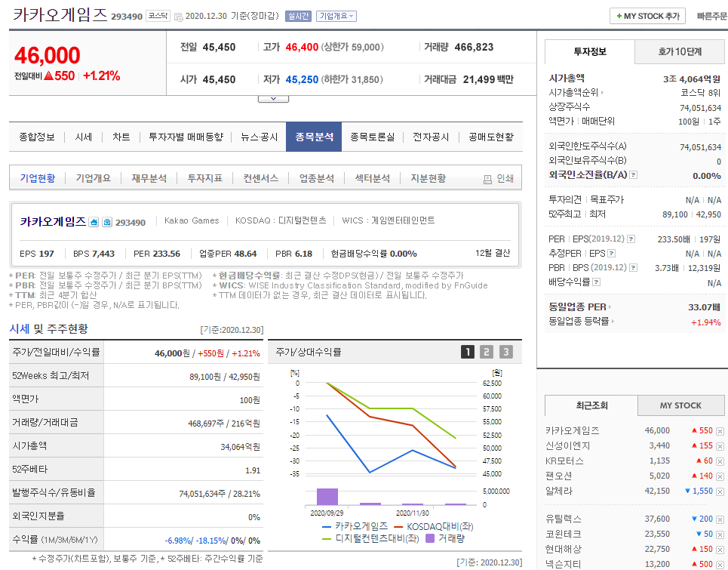
Task: Open the 종합정보 tab
Action: tap(37, 137)
